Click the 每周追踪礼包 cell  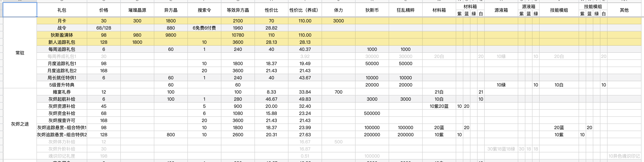[x=62, y=49]
